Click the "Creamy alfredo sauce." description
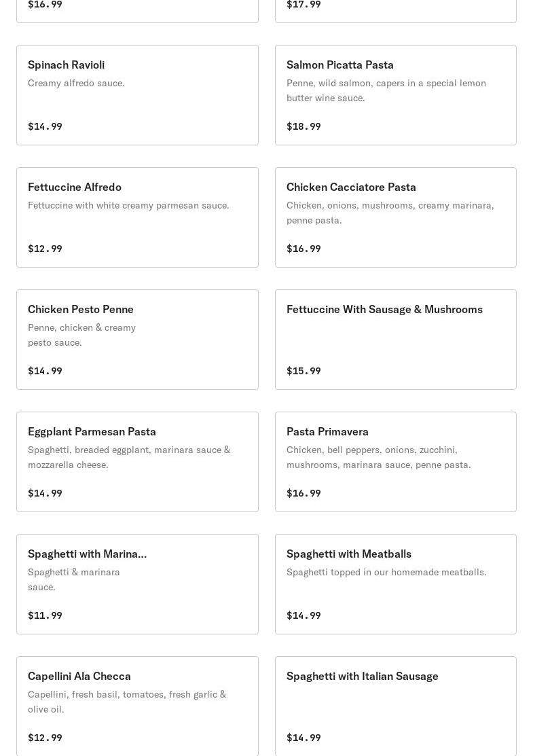The image size is (533, 756). coord(76,83)
